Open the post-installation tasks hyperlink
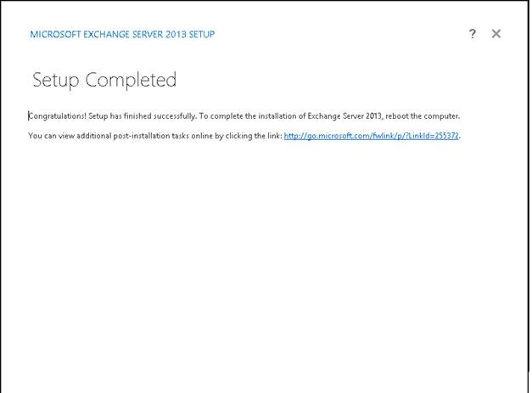Viewport: 532px width, 393px height. 371,136
